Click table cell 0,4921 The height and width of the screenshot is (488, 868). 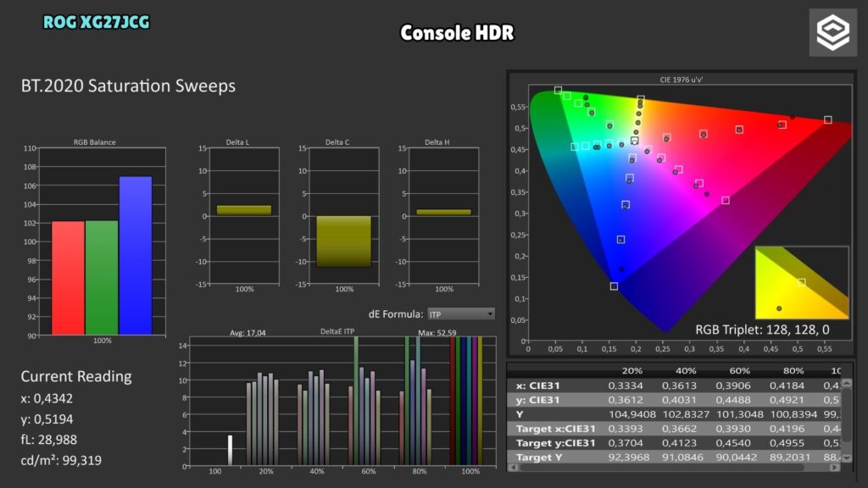click(787, 400)
